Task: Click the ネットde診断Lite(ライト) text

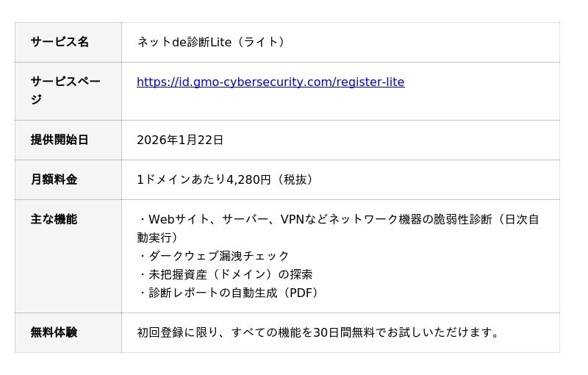Action: 210,42
